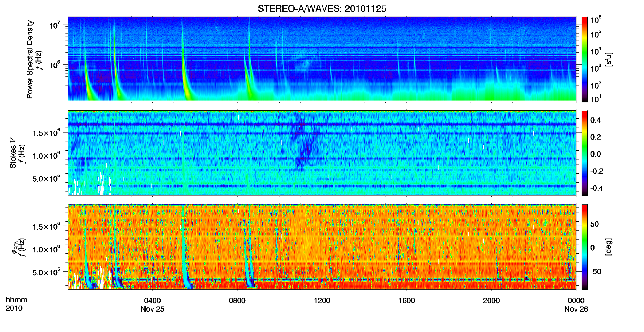Click the Stokes V panel color bar
This screenshot has height=332, width=644.
[x=584, y=153]
